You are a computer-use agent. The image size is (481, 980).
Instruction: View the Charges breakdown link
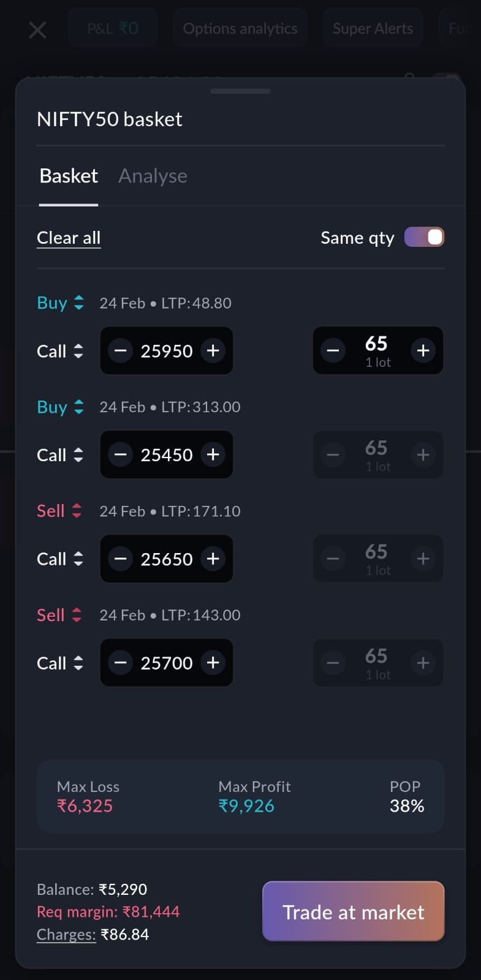pyautogui.click(x=66, y=935)
